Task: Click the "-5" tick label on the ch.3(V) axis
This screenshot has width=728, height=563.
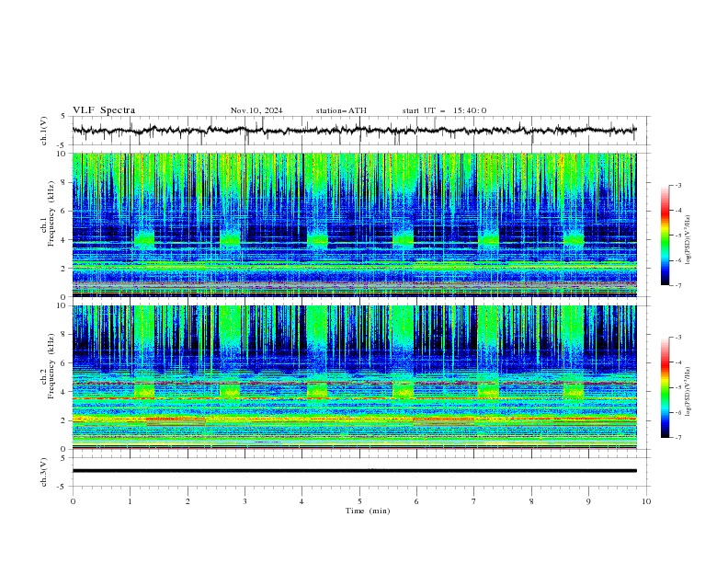Action: (62, 487)
